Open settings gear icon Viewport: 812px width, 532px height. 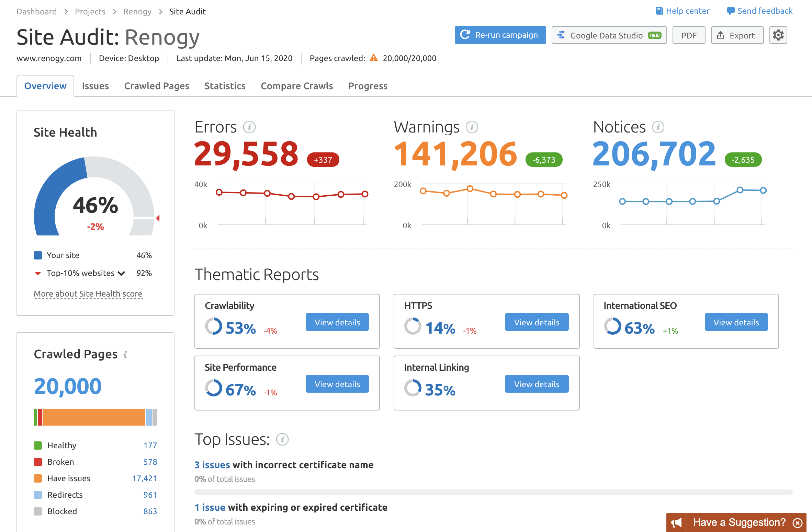point(778,35)
